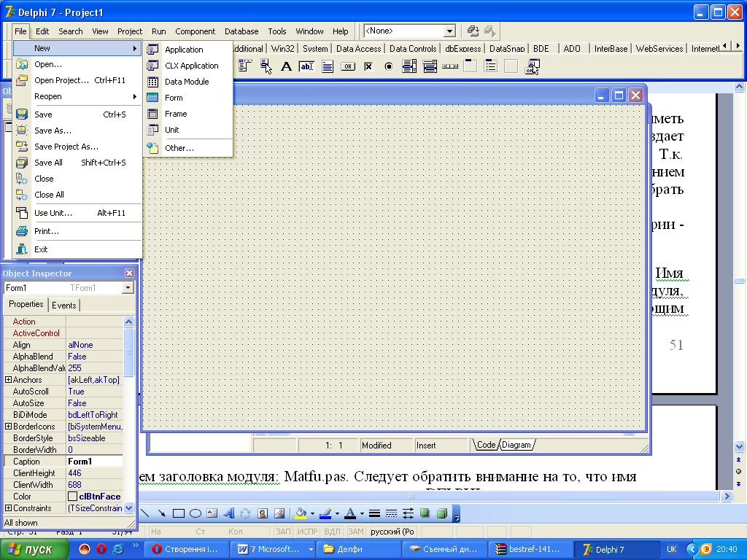Open Word's fill color dropdown arrow
Viewport: 747px width, 560px height.
312,513
